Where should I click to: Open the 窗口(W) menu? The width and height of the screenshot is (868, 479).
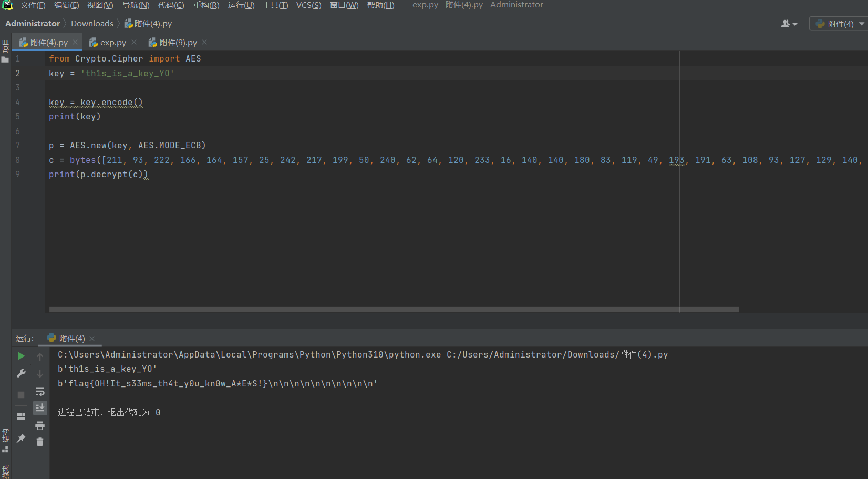(344, 5)
